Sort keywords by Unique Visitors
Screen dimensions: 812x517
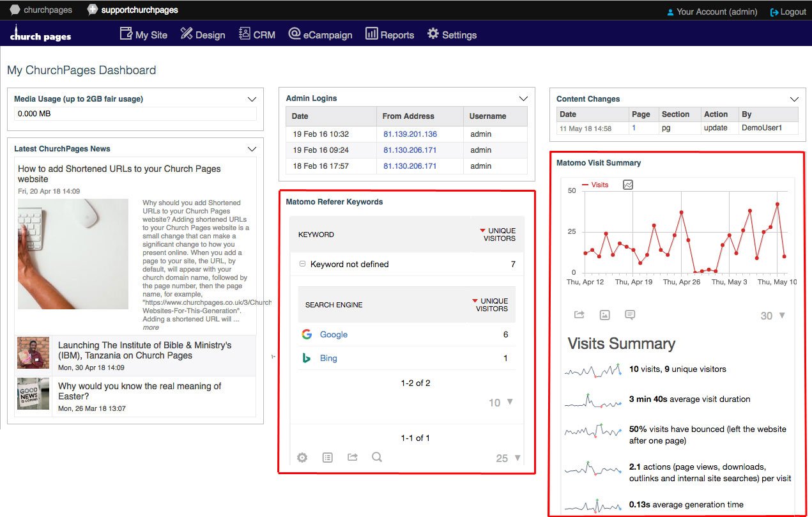[498, 235]
